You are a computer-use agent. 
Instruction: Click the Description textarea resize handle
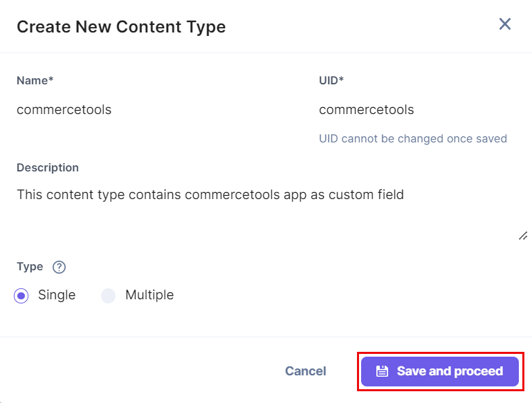click(x=523, y=236)
